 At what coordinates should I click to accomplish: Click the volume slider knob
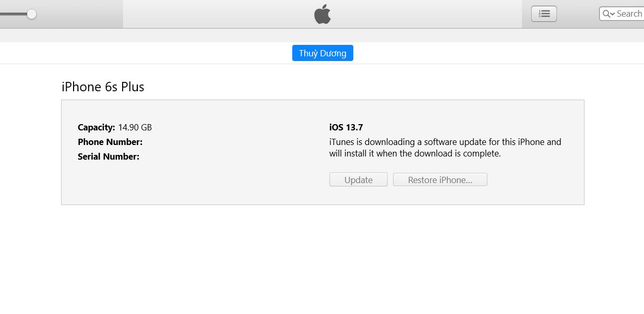(x=31, y=14)
